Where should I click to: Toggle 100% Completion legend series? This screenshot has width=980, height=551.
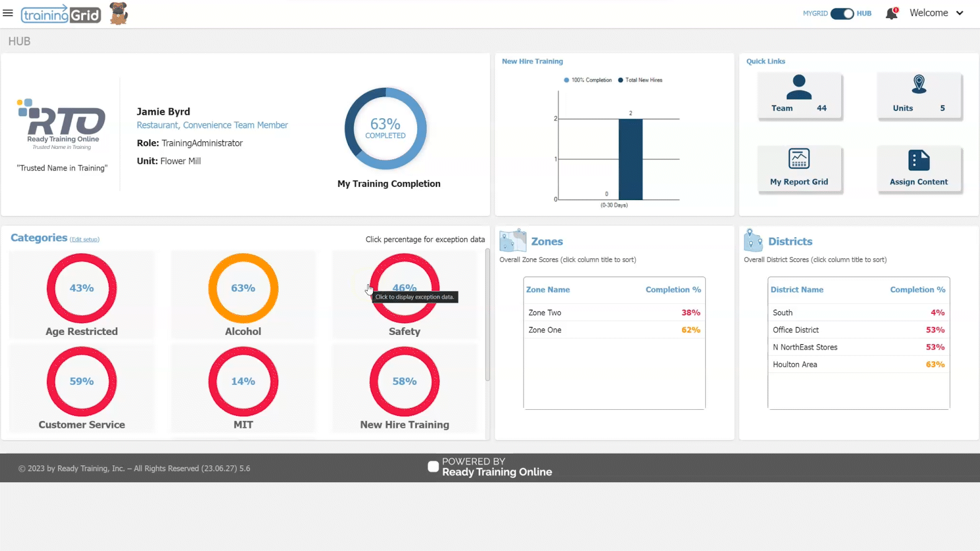587,80
